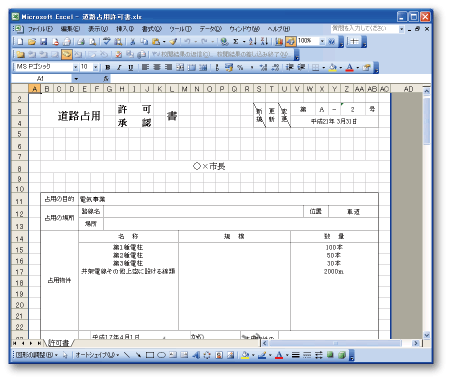Insert WordArt from the drawing toolbar
The image size is (450, 380).
pos(196,355)
